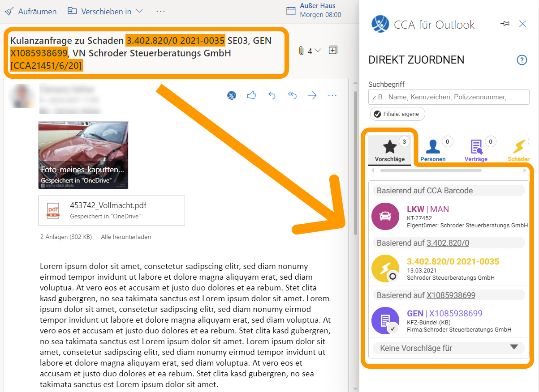This screenshot has height=392, width=539.
Task: Toggle the Filiale: eigene filter chip
Action: tap(397, 114)
